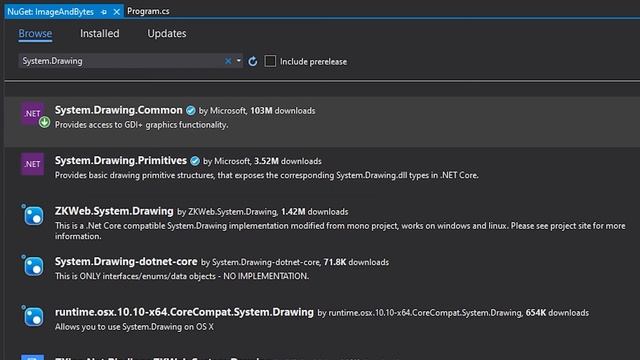Click the System.Drawing-dotnet-core package icon
640x360 pixels.
32,265
